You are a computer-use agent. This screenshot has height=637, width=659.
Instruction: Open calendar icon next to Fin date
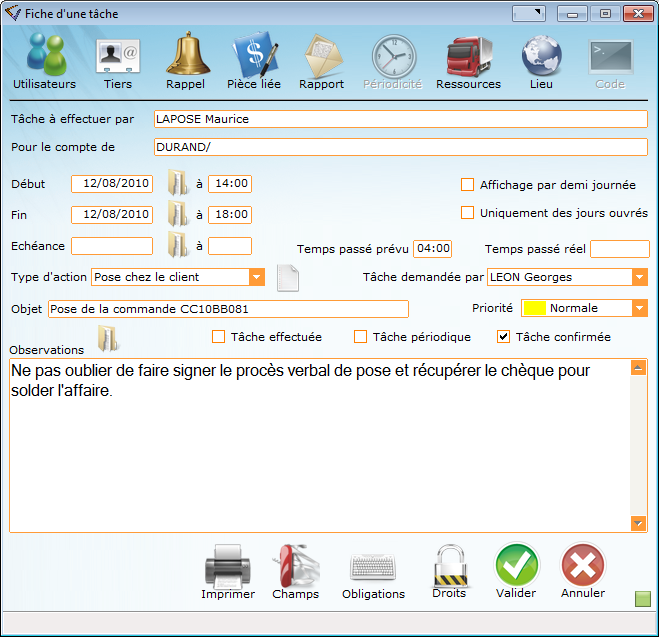click(178, 214)
